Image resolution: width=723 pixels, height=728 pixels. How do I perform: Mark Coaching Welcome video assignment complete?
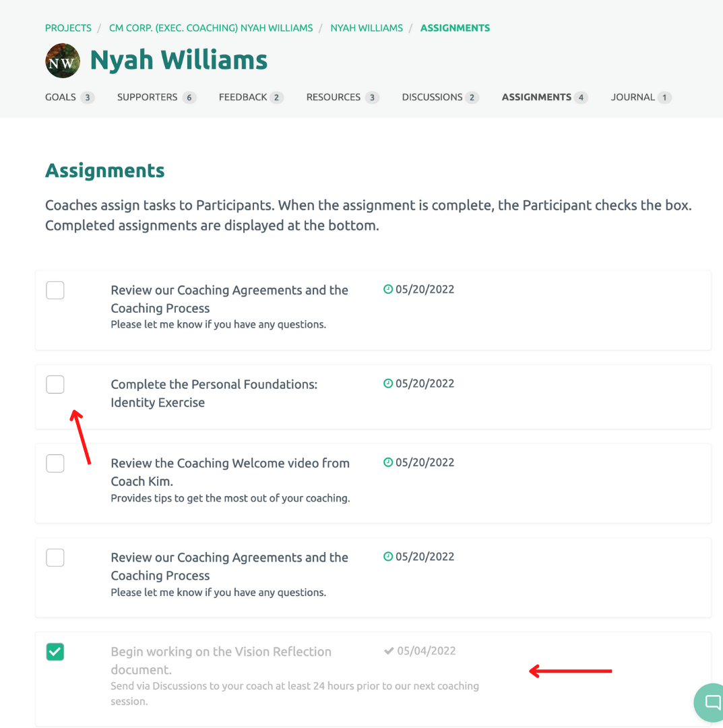pyautogui.click(x=55, y=463)
